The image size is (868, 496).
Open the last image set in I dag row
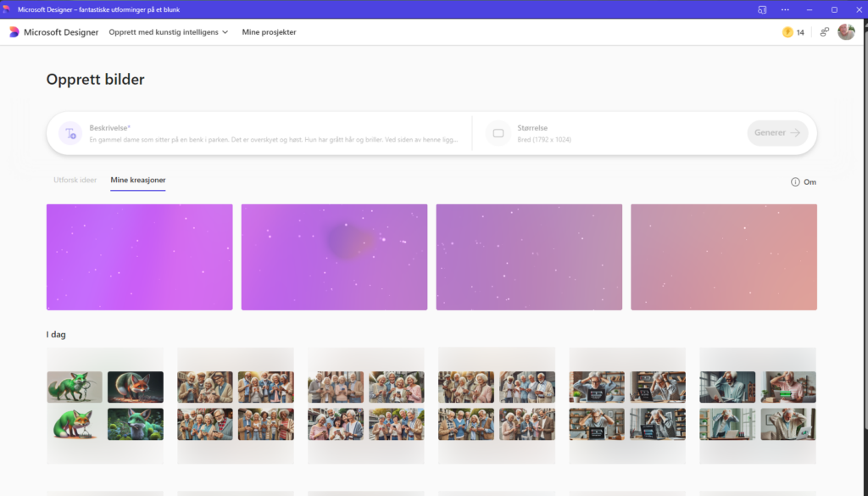tap(758, 405)
